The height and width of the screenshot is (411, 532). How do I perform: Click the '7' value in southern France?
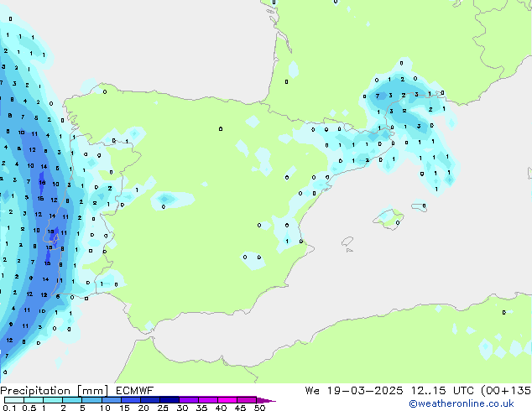[378, 96]
